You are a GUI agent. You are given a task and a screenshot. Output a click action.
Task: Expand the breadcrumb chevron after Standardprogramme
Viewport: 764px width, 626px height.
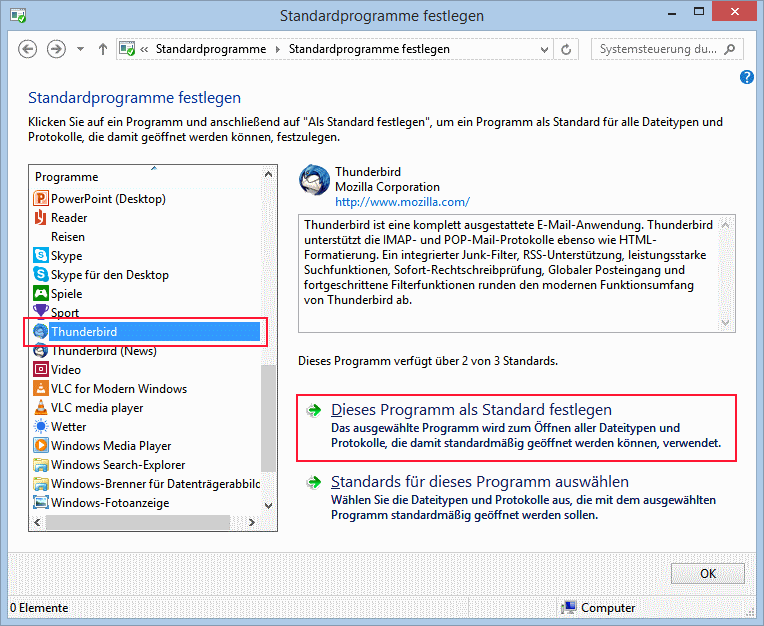pyautogui.click(x=278, y=49)
